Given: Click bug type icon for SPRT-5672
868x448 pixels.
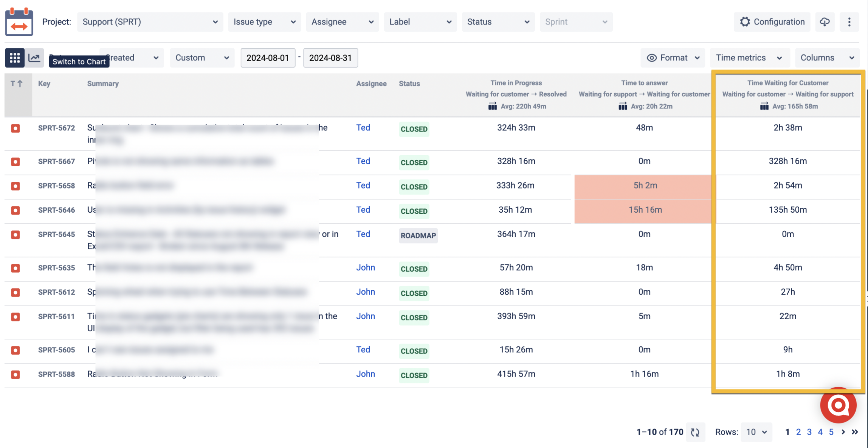Looking at the screenshot, I should (x=15, y=128).
